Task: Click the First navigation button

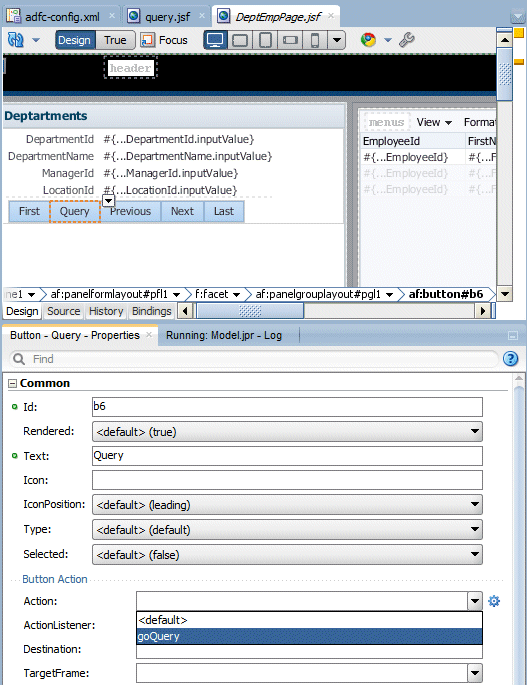Action: (x=29, y=211)
